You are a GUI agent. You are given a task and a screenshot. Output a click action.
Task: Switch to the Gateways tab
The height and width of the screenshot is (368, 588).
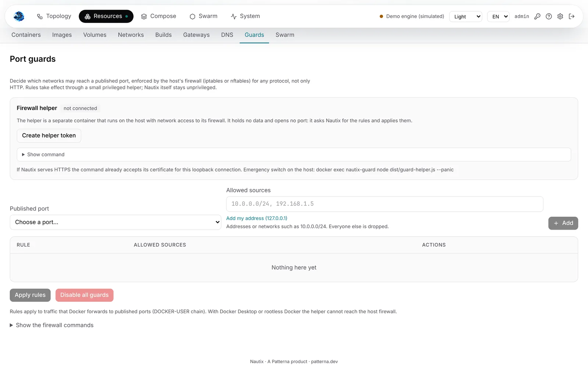(x=196, y=35)
